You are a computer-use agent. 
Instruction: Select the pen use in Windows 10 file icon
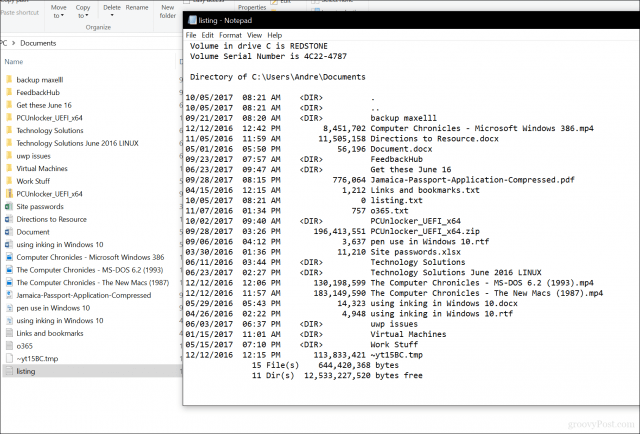click(x=9, y=307)
